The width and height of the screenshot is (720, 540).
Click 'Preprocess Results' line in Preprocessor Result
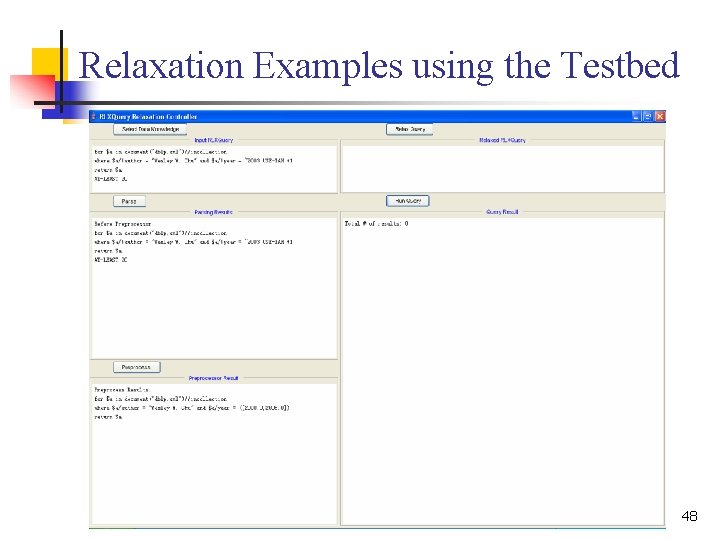(122, 390)
